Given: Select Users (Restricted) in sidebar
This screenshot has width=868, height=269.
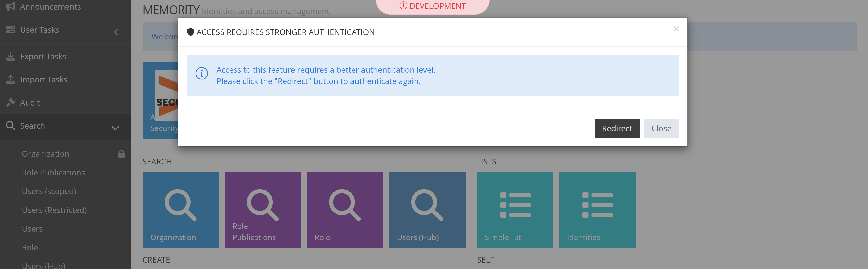Looking at the screenshot, I should [x=54, y=210].
